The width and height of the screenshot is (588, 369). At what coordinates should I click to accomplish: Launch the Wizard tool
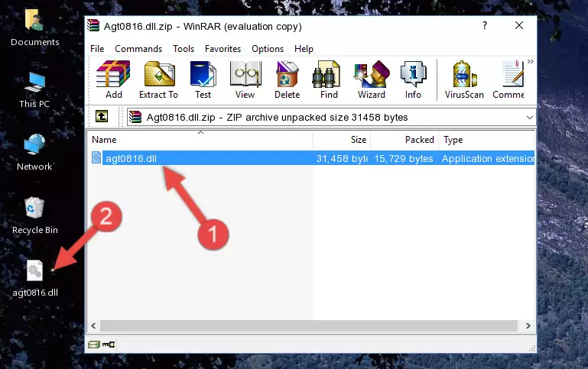pos(372,79)
